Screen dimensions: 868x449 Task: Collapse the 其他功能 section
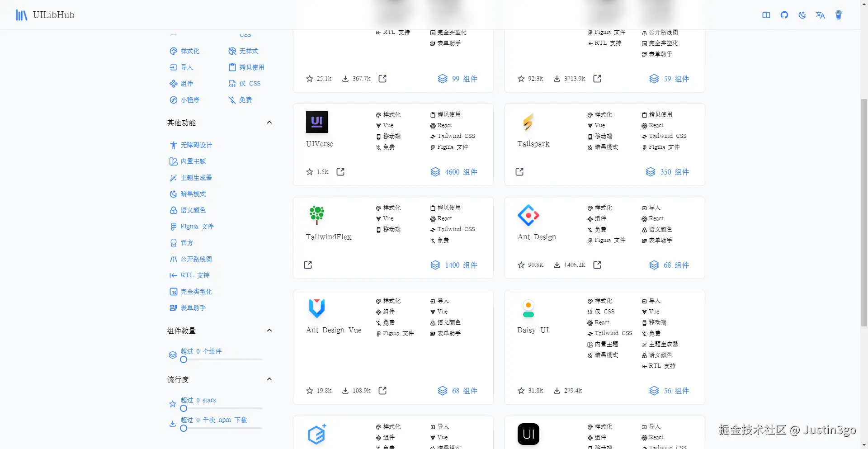269,123
